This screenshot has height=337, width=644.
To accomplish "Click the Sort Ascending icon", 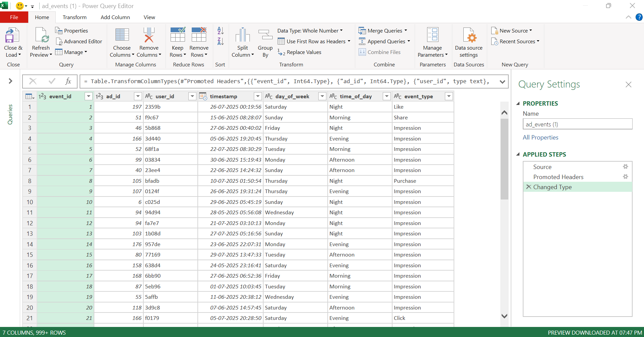I will click(x=220, y=31).
